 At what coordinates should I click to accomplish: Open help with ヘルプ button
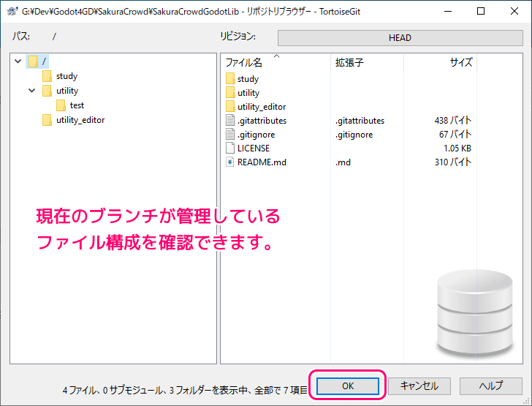coord(490,386)
